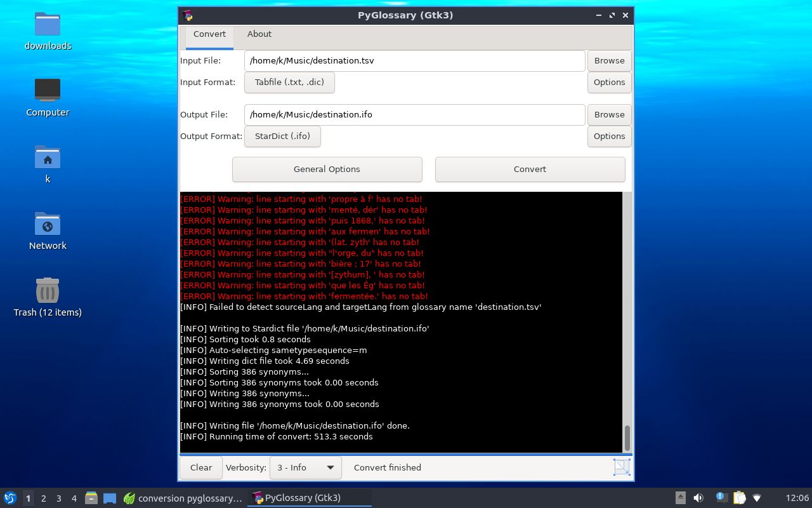Screen dimensions: 812x508
Task: Click error line starting with 'fermentée.'
Action: (x=304, y=297)
